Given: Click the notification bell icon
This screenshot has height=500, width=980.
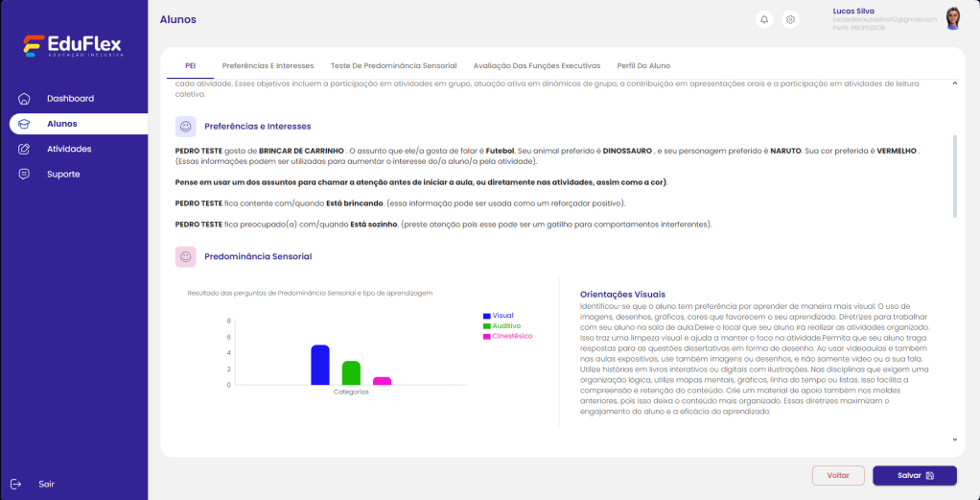Looking at the screenshot, I should coord(764,19).
